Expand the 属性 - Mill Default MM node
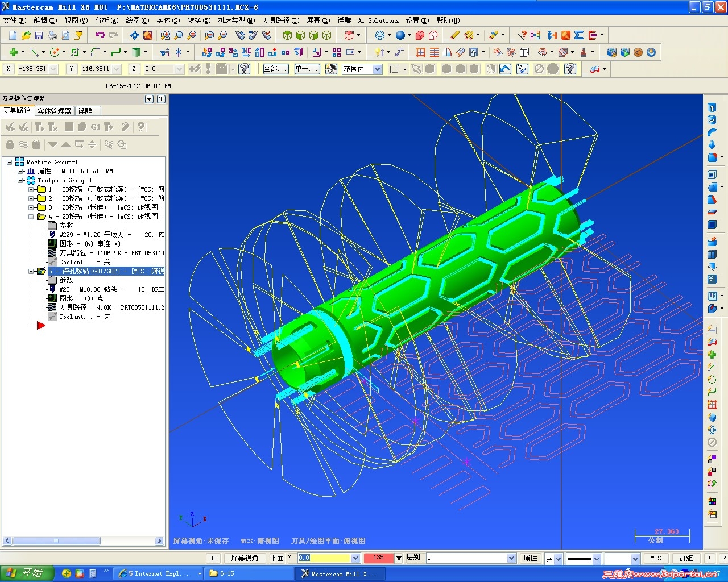The image size is (728, 582). (x=20, y=171)
